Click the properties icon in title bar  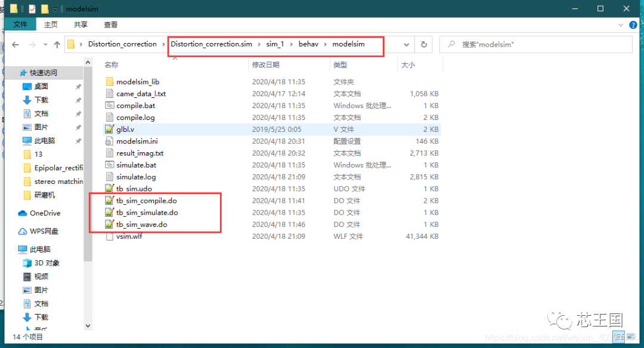[32, 8]
